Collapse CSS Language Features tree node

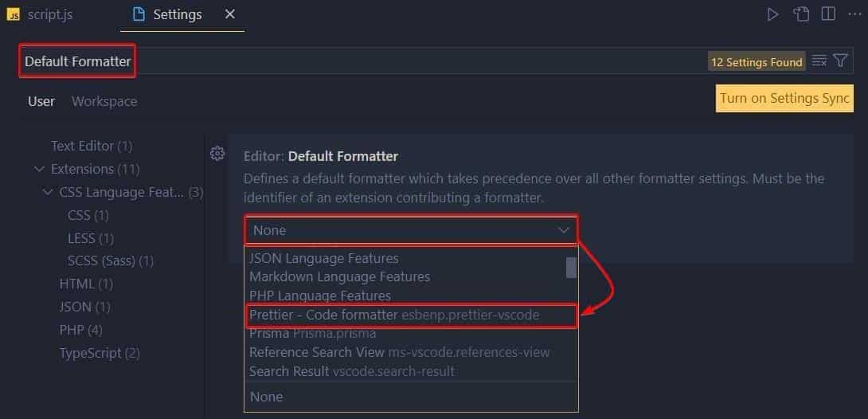[49, 192]
